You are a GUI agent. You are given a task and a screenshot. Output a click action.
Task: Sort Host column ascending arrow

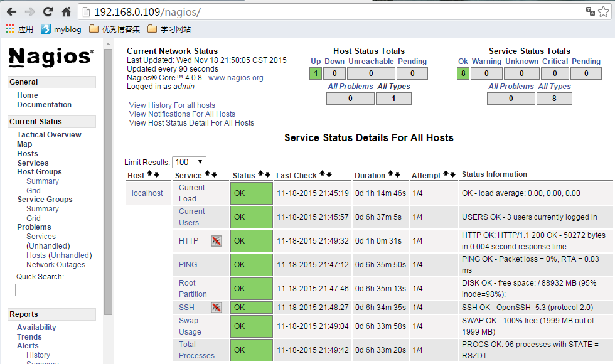coord(150,174)
